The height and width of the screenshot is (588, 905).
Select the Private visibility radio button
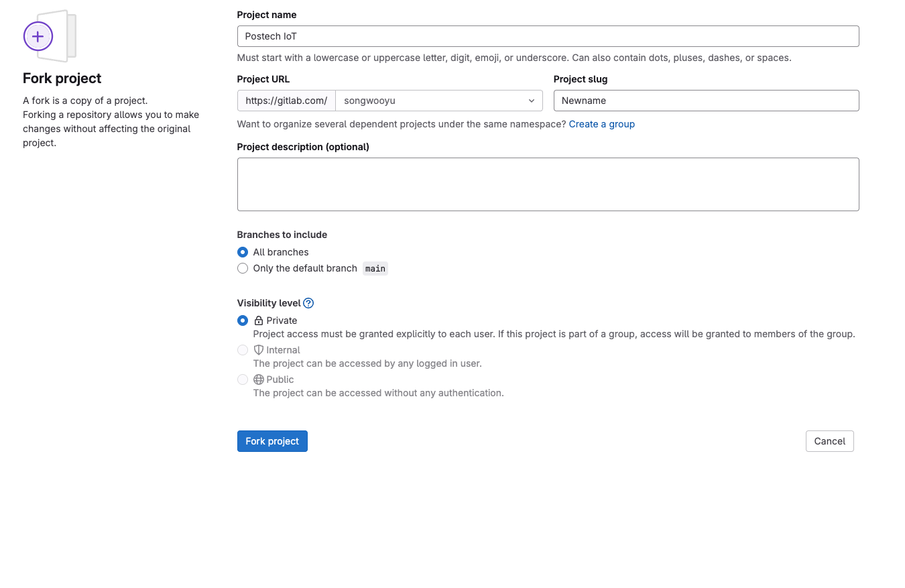point(243,320)
